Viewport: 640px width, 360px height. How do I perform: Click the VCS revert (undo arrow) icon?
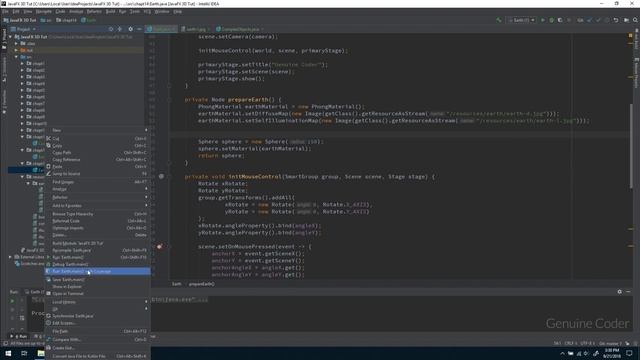(x=616, y=20)
